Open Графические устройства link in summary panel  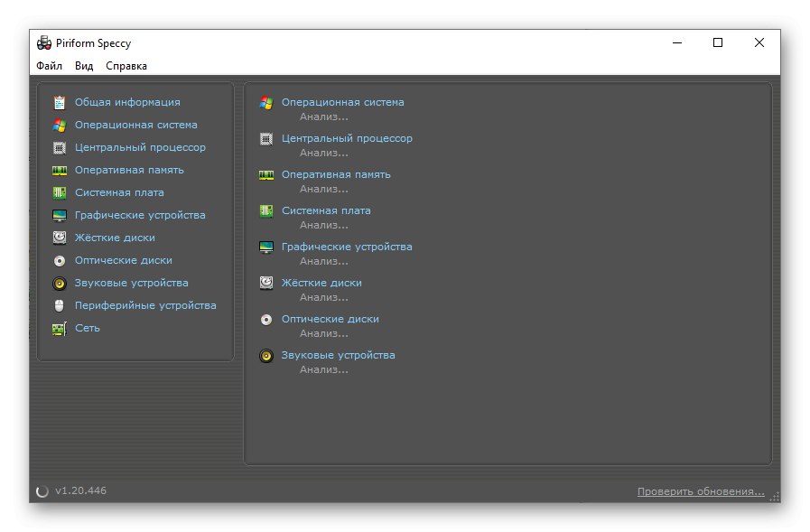click(x=347, y=247)
